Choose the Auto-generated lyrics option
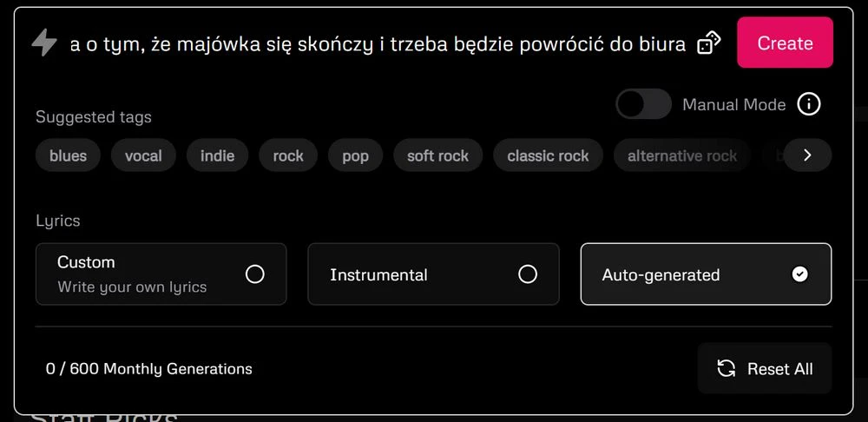The height and width of the screenshot is (422, 868). [x=706, y=274]
